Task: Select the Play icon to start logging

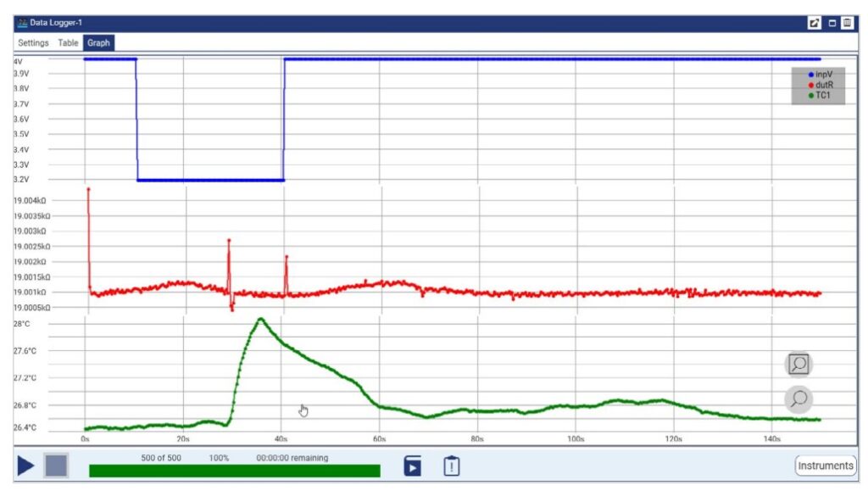Action: coord(25,465)
